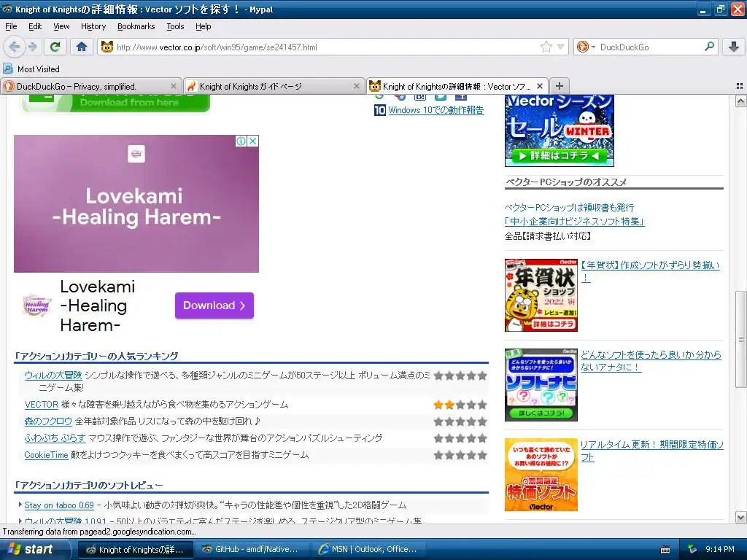Open the Most Visited bookmarks folder
Viewport: 747px width, 560px height.
point(31,69)
